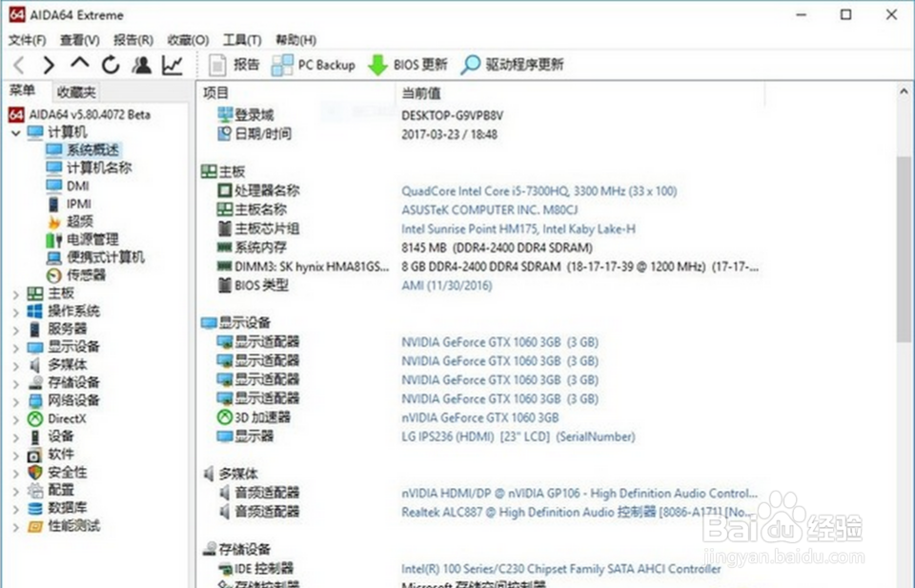Expand the 显示设备 tree node

click(x=16, y=349)
